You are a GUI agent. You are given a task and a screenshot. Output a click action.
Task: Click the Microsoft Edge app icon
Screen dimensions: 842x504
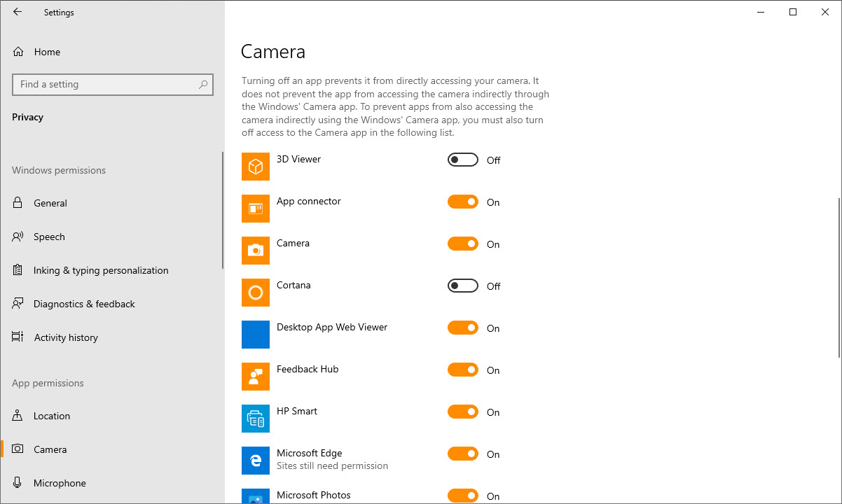pos(256,461)
